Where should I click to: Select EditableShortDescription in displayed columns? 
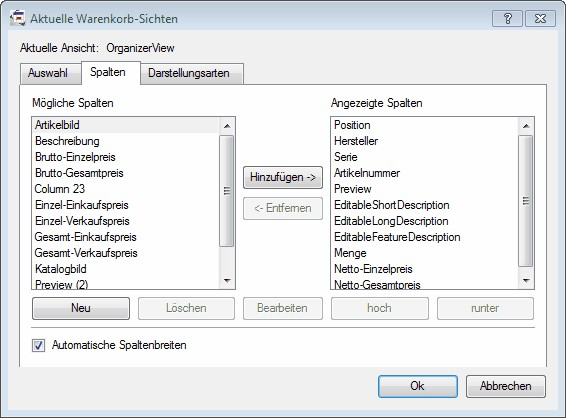pos(424,205)
